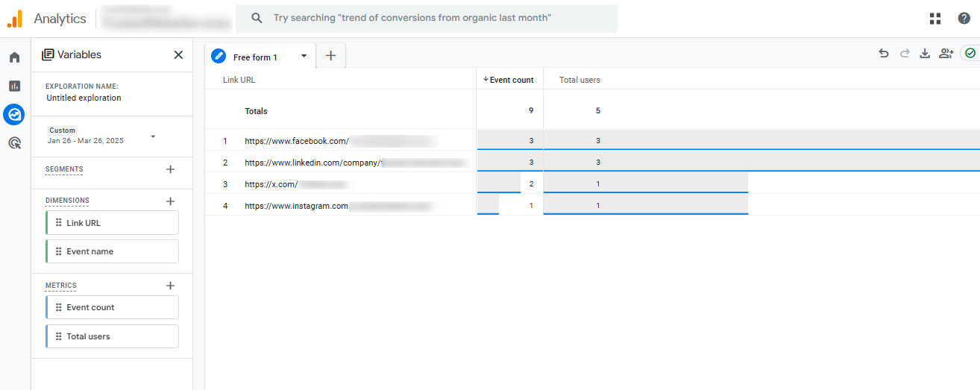The image size is (980, 390).
Task: Grab the handle on Link URL dimension
Action: (58, 223)
